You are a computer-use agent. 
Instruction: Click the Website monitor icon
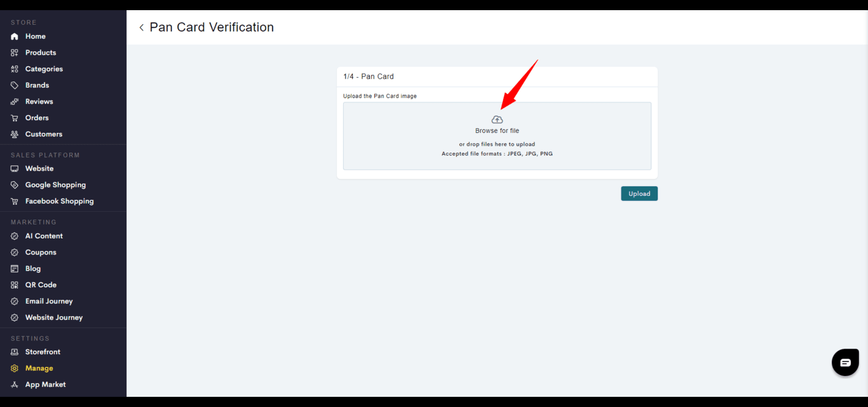(15, 169)
